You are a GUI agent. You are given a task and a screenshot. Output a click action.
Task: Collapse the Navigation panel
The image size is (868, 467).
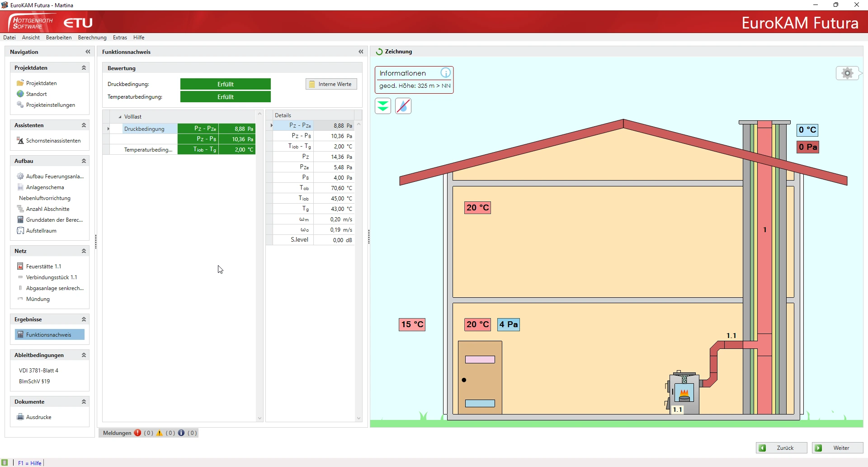pyautogui.click(x=88, y=52)
